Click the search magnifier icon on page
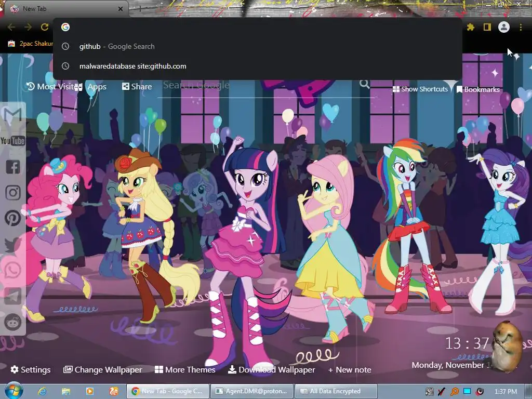Image resolution: width=532 pixels, height=399 pixels. [x=364, y=84]
